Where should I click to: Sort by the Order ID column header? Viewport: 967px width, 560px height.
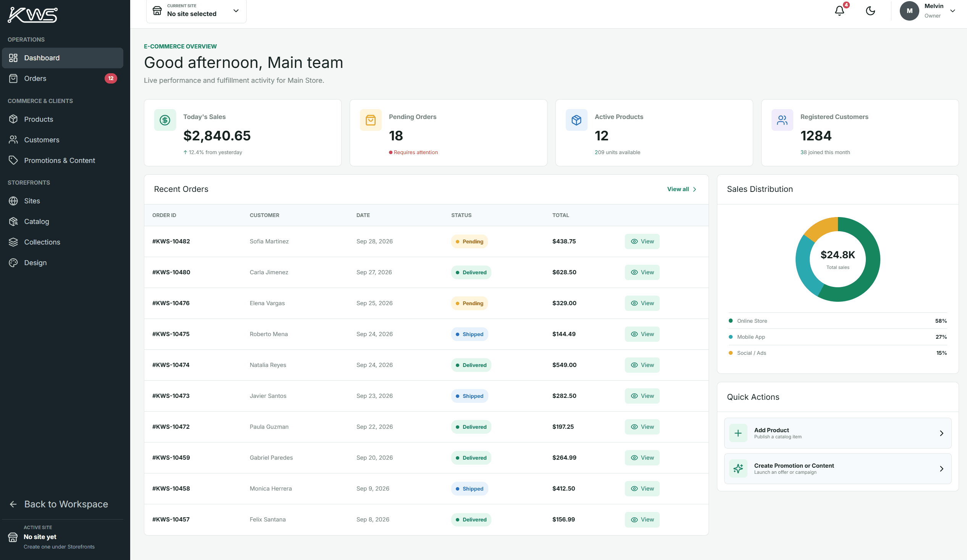click(164, 215)
